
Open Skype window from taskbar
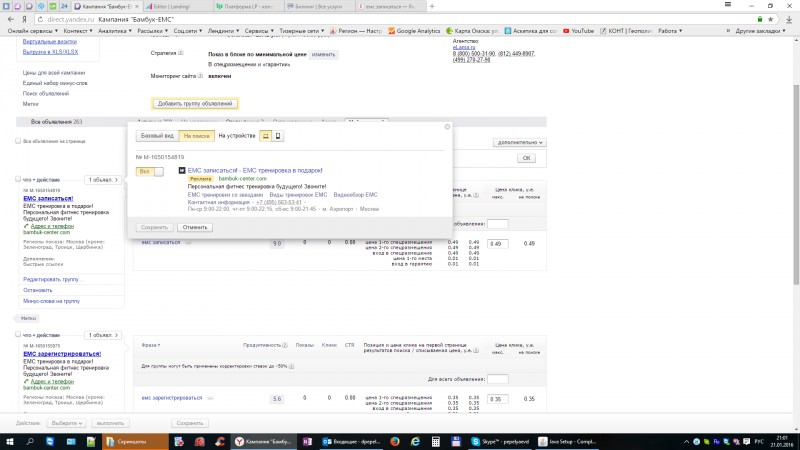click(x=500, y=441)
